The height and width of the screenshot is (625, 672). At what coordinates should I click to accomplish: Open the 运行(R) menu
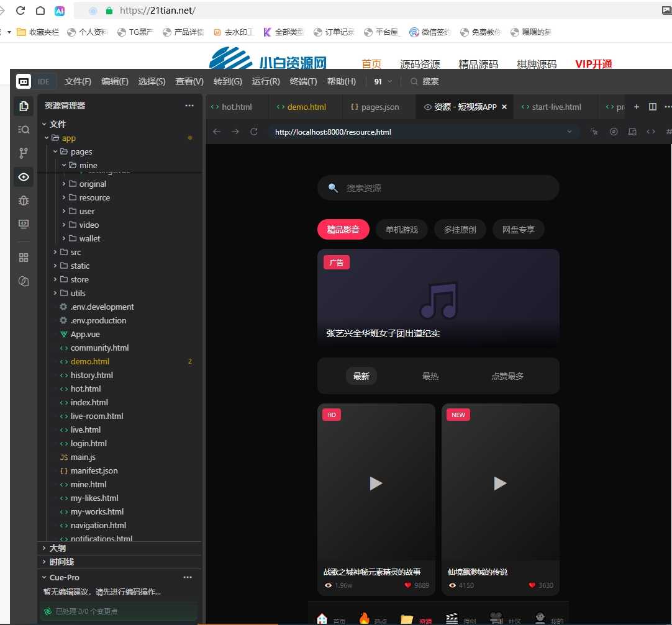(x=266, y=81)
